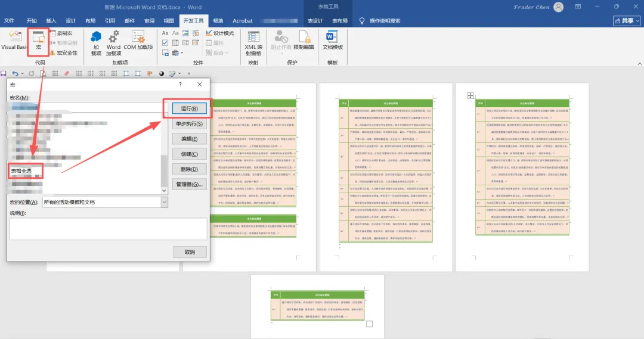Click the macro list scroll down arrow
The image size is (644, 339).
tap(164, 191)
